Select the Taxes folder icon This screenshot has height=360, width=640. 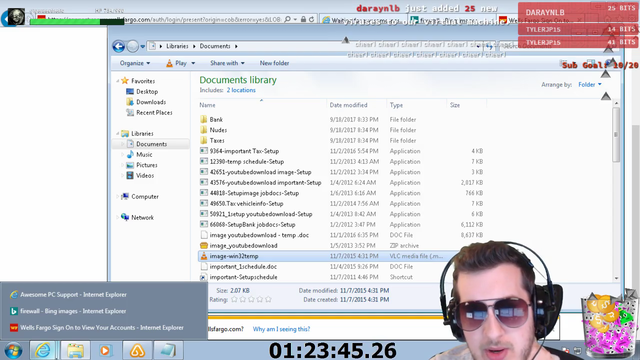[x=204, y=140]
